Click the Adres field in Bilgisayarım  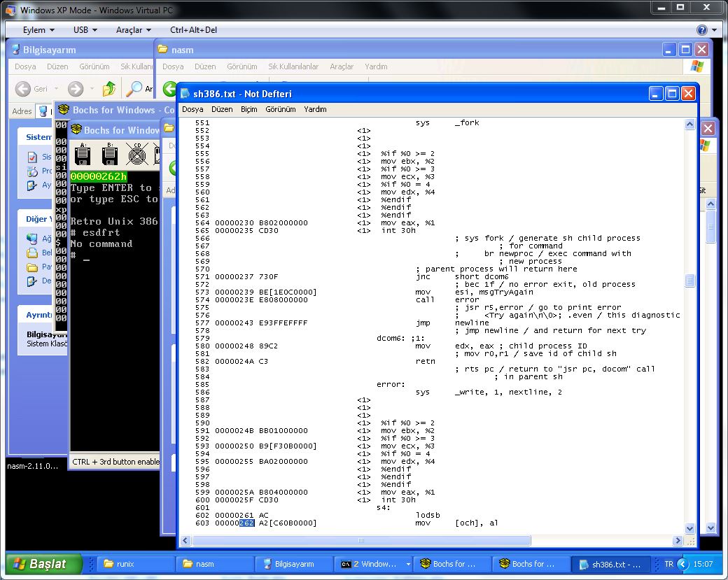(x=45, y=111)
